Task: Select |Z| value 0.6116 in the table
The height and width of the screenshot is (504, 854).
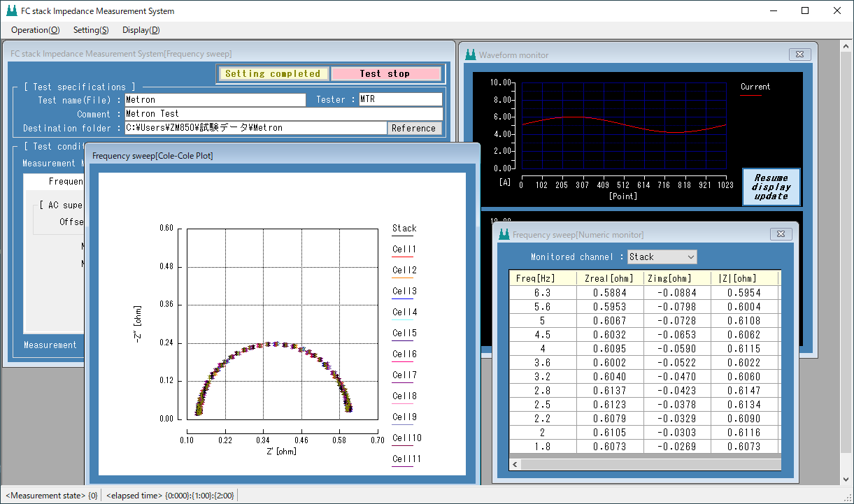Action: click(x=744, y=433)
